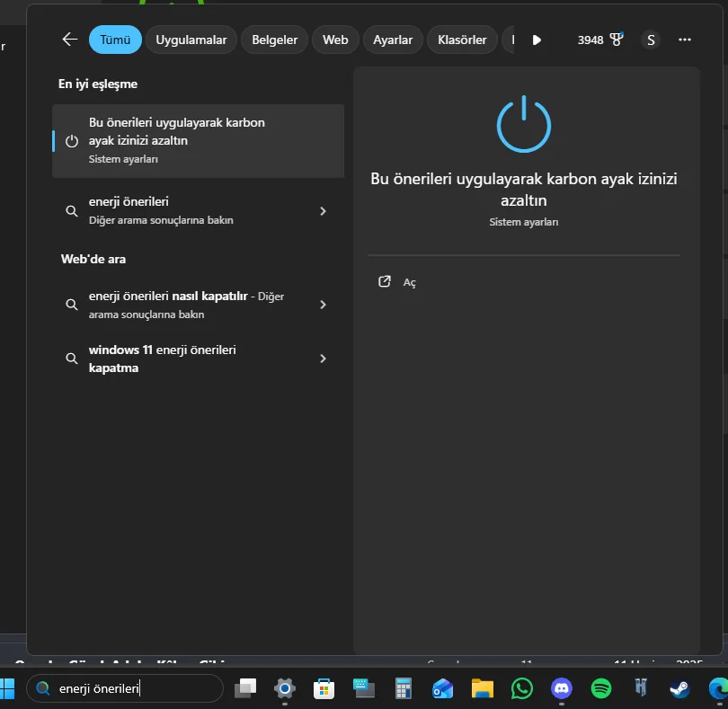
Task: Switch to the Uygulamalar tab
Action: (x=191, y=40)
